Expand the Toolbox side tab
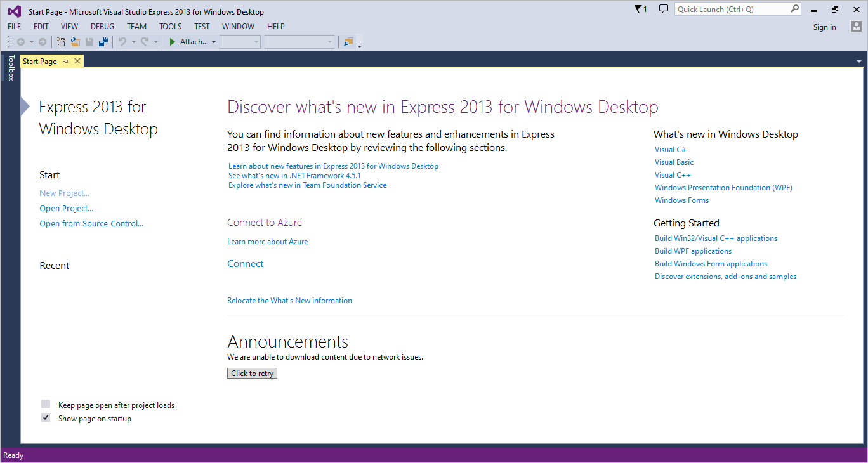This screenshot has height=463, width=868. point(10,68)
